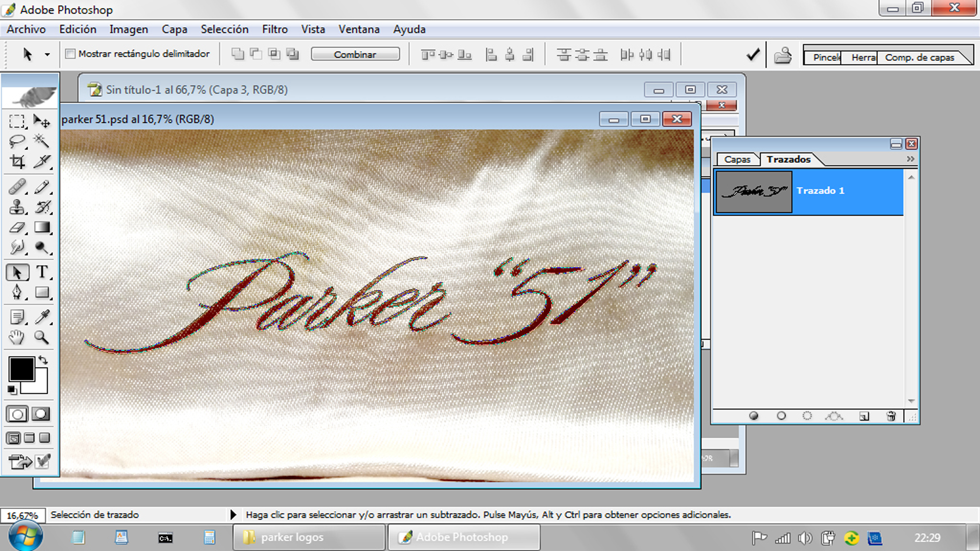Activate the Horizontal Type tool
The width and height of the screenshot is (980, 551).
tap(42, 272)
